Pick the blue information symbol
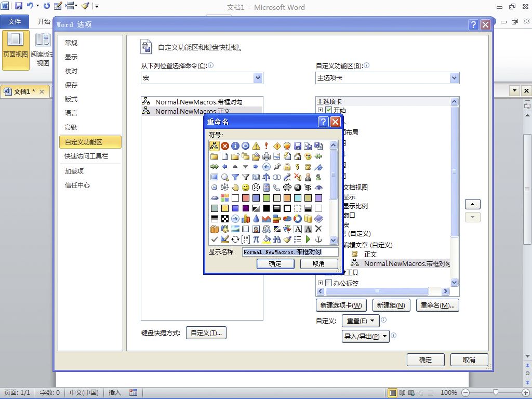532x399 pixels. pyautogui.click(x=235, y=146)
